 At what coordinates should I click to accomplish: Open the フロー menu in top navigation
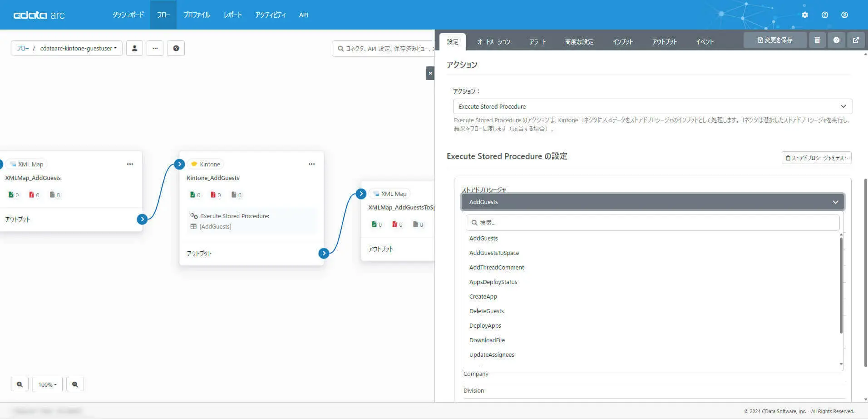[x=163, y=15]
